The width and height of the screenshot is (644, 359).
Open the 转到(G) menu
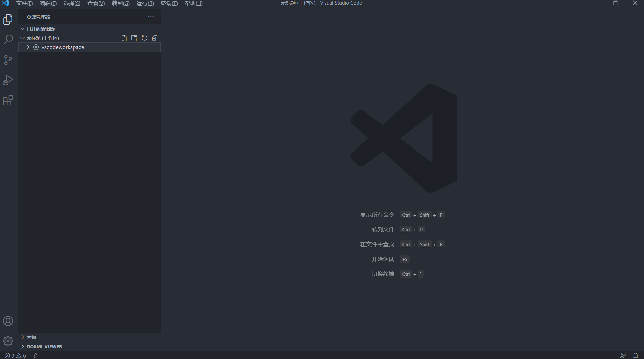(x=121, y=3)
